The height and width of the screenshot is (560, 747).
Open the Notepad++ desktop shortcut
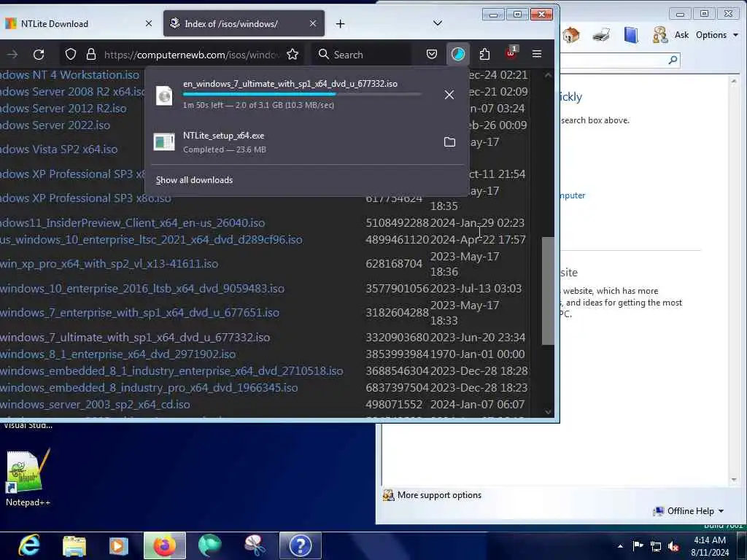pos(28,478)
